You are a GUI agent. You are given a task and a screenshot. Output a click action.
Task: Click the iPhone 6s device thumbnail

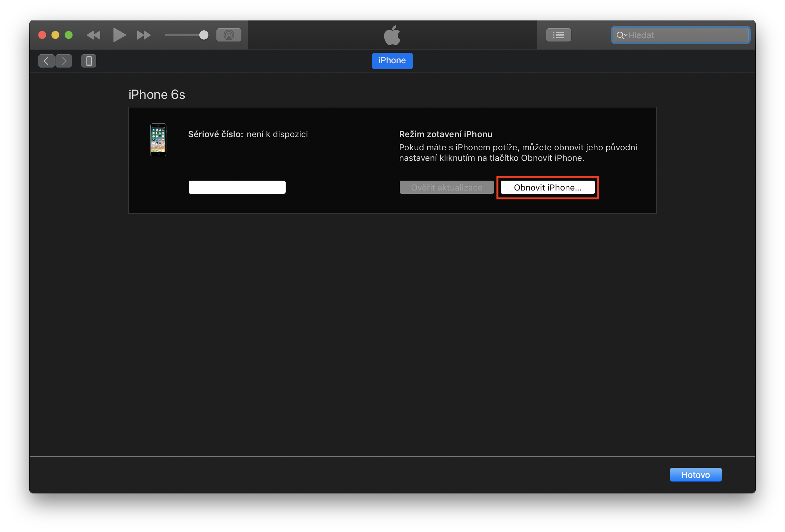(x=158, y=140)
